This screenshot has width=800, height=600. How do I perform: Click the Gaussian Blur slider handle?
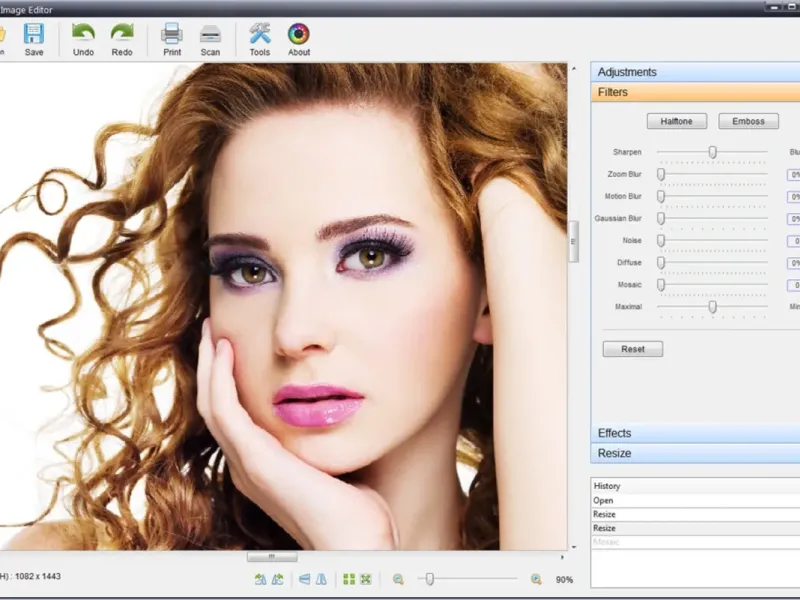pyautogui.click(x=661, y=218)
